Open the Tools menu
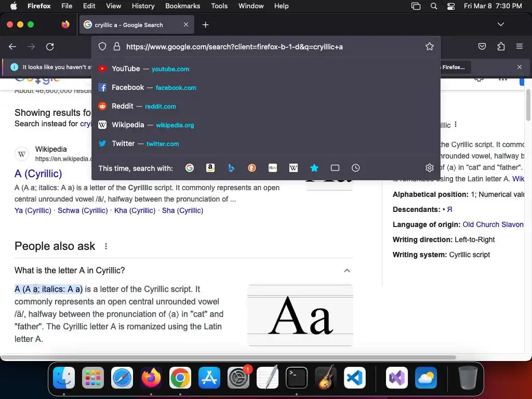The width and height of the screenshot is (532, 399). pos(219,6)
